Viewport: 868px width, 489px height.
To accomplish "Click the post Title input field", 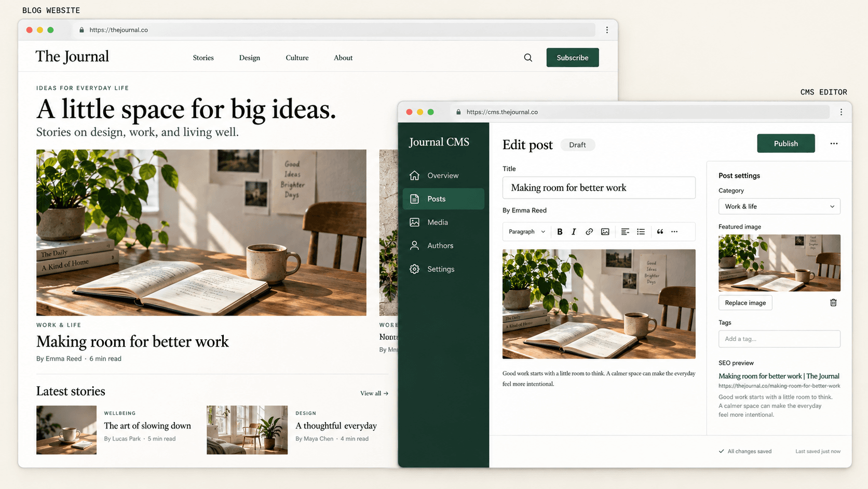I will [599, 188].
